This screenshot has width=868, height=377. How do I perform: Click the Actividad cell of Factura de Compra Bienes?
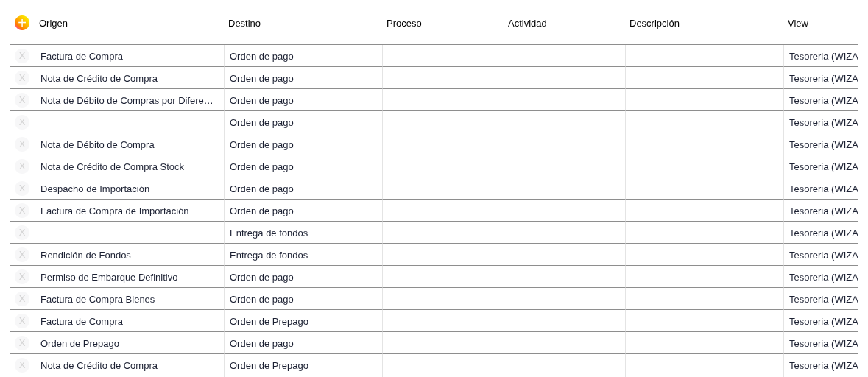tap(564, 299)
